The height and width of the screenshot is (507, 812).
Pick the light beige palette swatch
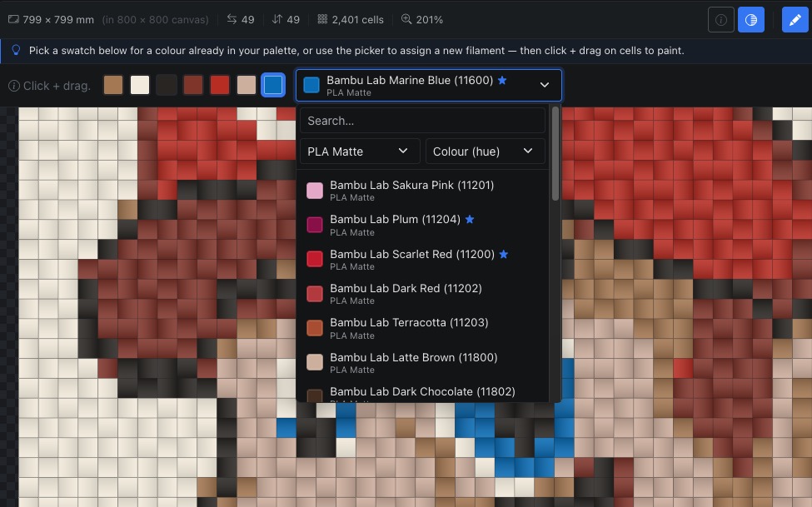[x=246, y=85]
